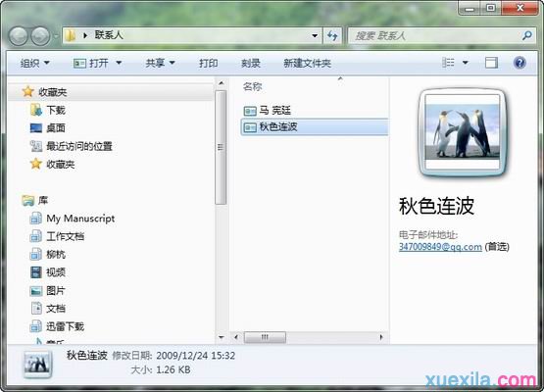Click the Forward navigation arrow

tap(40, 36)
